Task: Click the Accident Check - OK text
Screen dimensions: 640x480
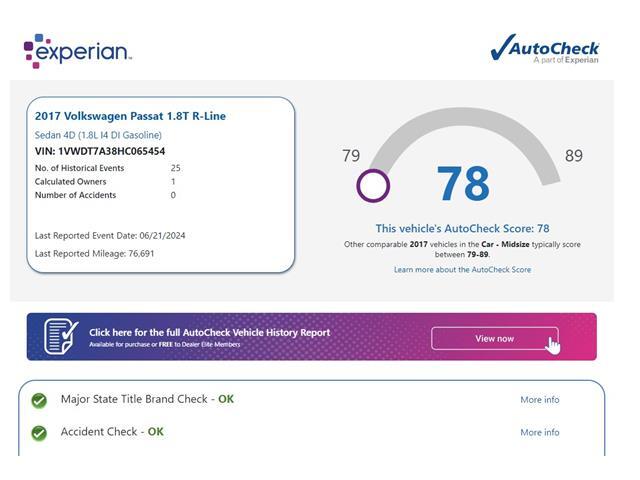Action: (x=112, y=431)
